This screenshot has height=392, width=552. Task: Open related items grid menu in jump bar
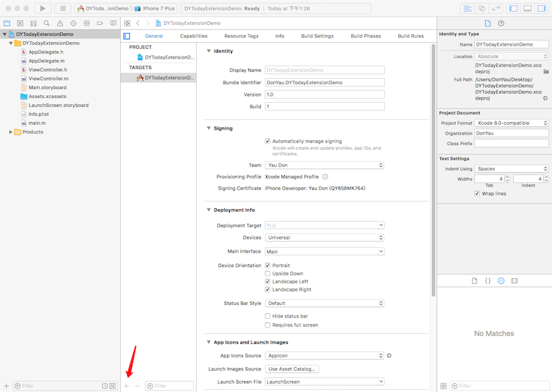[x=127, y=23]
